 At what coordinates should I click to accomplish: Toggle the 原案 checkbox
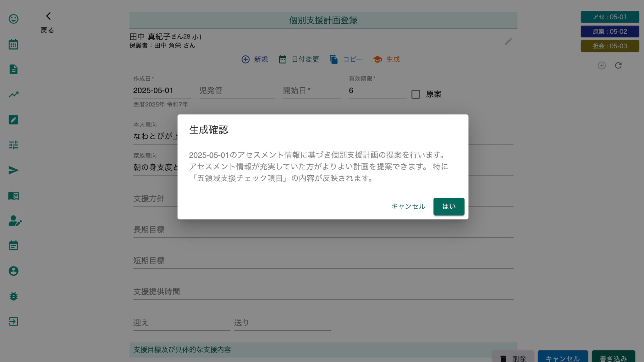pos(416,94)
